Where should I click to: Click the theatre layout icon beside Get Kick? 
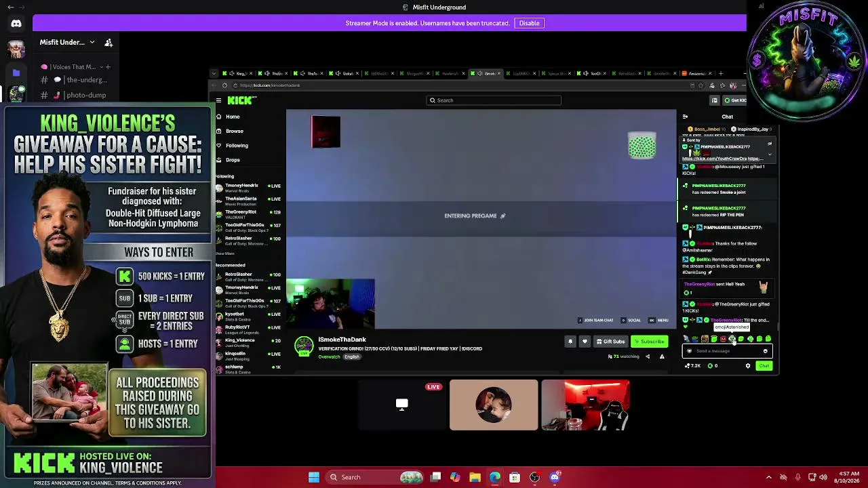714,100
